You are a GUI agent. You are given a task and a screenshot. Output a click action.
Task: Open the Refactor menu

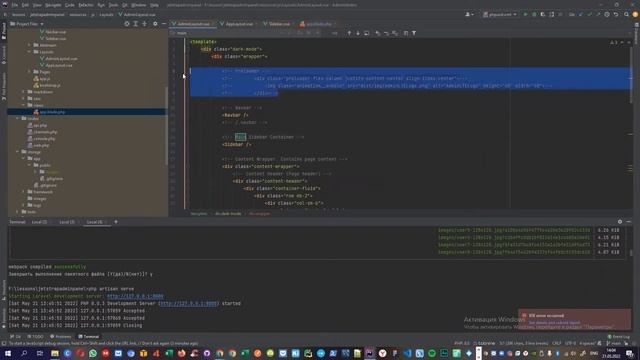pos(86,5)
